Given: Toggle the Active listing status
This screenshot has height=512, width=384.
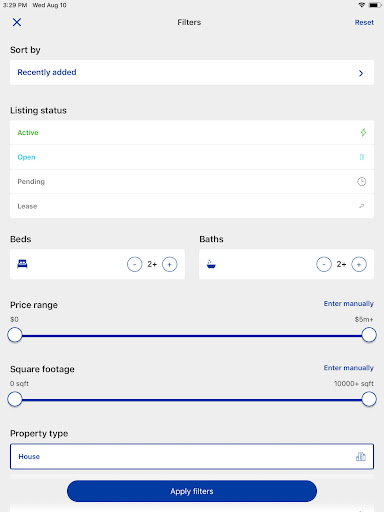Looking at the screenshot, I should [x=192, y=132].
